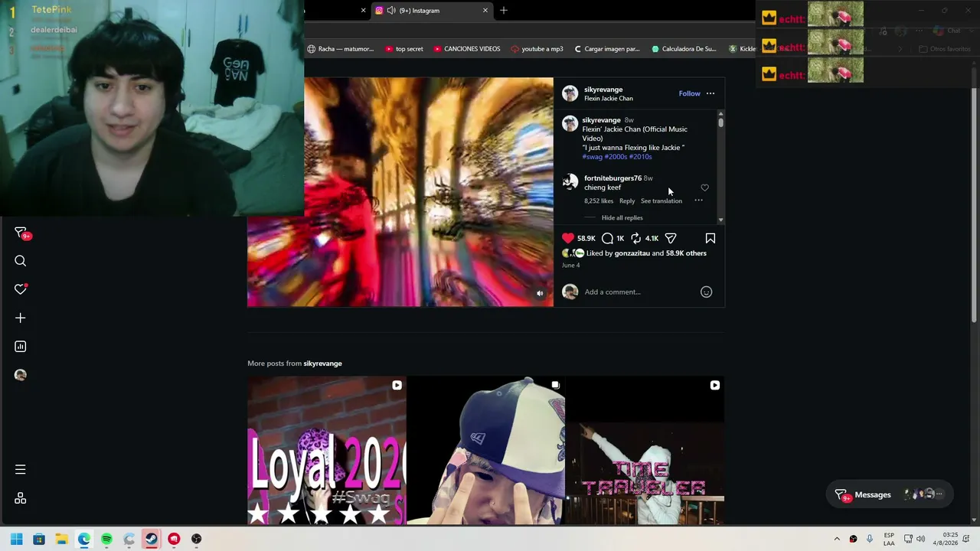Close the Instagram browser tab
Viewport: 980px width, 551px height.
pos(485,11)
